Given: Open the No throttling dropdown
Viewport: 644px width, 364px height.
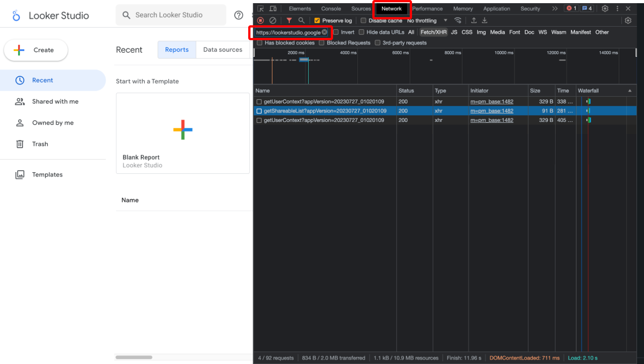Looking at the screenshot, I should click(x=427, y=21).
